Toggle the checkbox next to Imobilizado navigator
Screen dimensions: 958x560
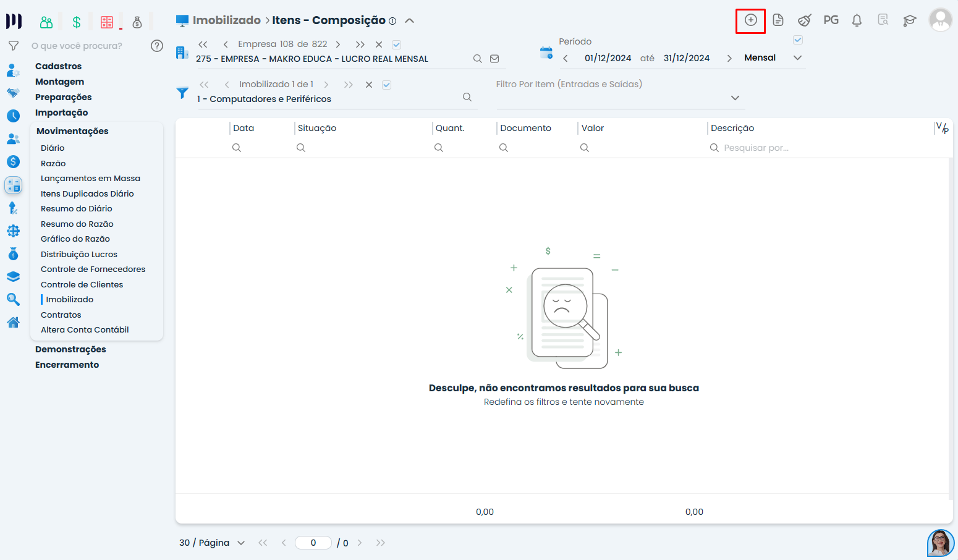[x=387, y=85]
